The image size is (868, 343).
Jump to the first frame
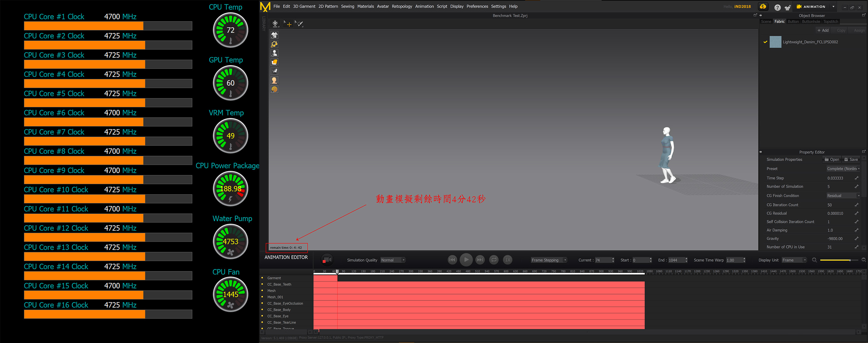tap(452, 260)
